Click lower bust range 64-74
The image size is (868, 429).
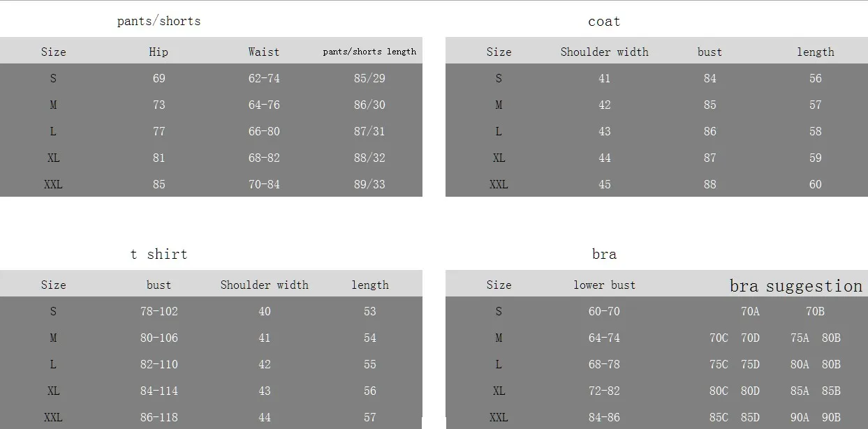(x=604, y=338)
